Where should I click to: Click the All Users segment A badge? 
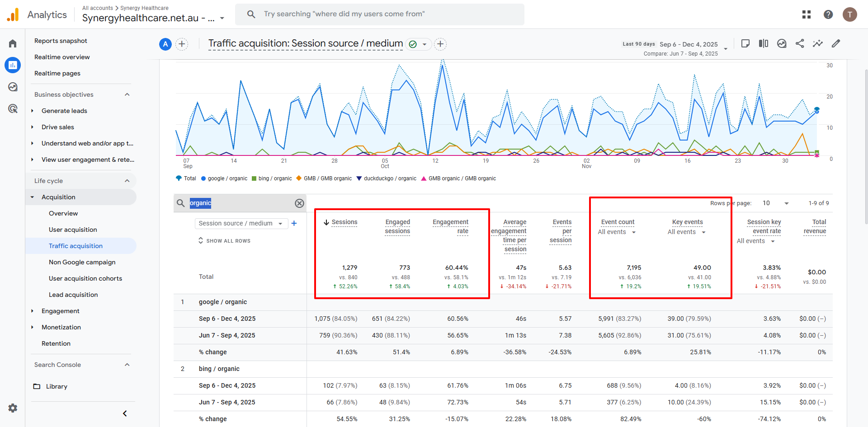tap(165, 44)
